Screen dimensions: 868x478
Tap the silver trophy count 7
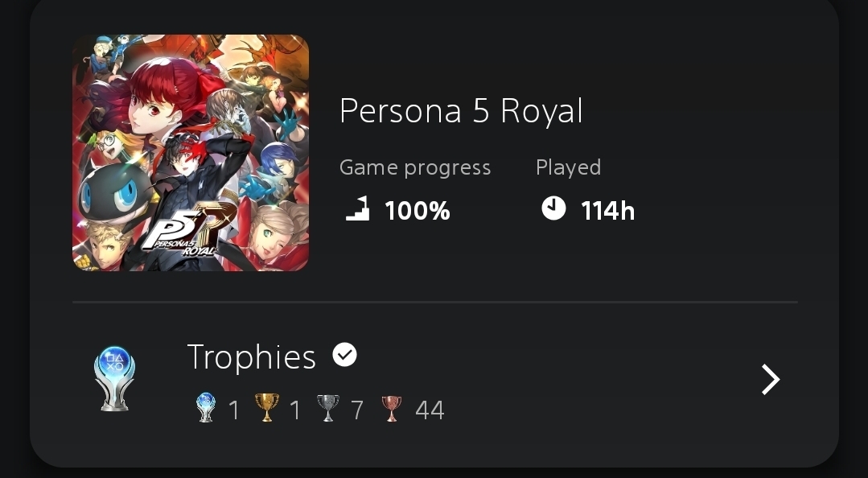pos(356,410)
